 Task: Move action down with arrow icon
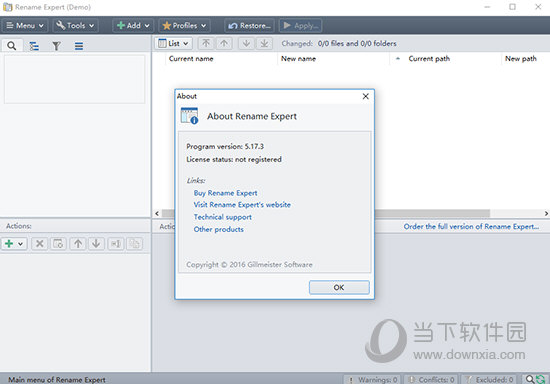coord(96,243)
